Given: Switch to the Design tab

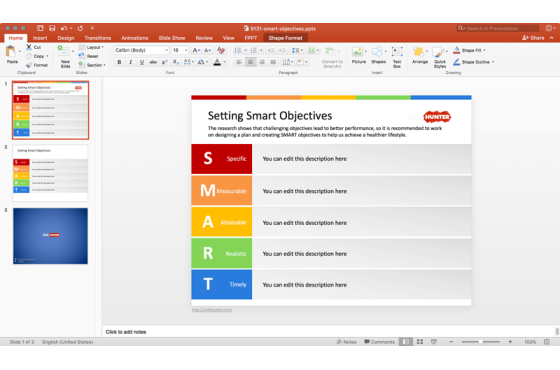Looking at the screenshot, I should (x=66, y=38).
